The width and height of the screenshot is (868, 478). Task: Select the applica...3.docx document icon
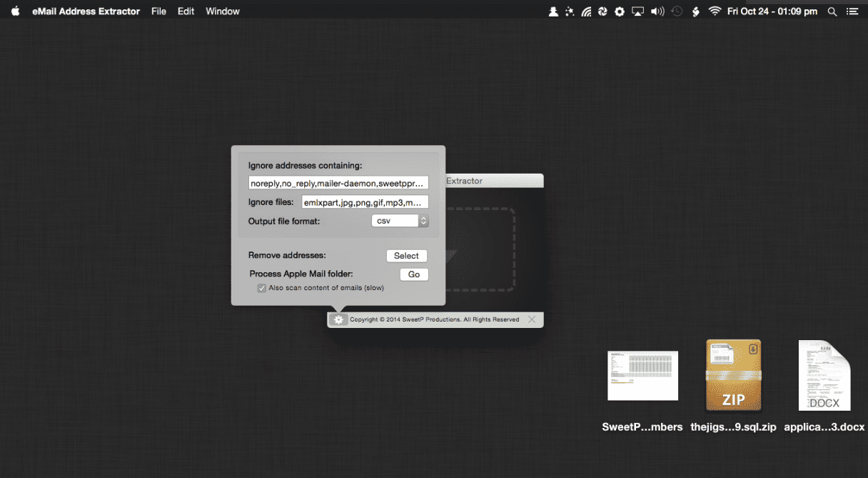pos(824,376)
